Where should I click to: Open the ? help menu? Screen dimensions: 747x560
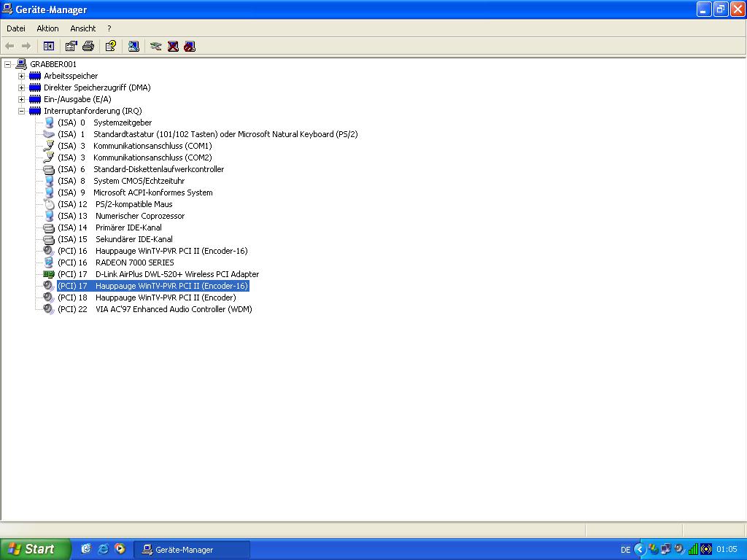[109, 28]
